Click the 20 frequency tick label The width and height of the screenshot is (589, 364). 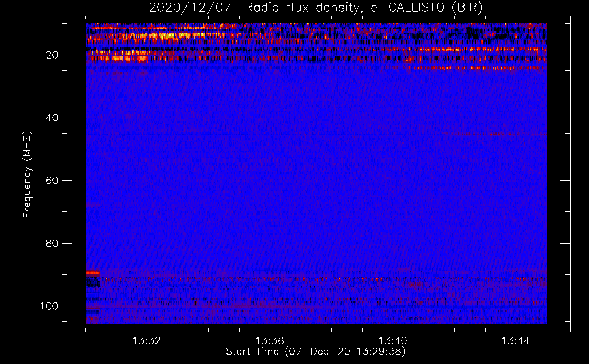click(52, 55)
